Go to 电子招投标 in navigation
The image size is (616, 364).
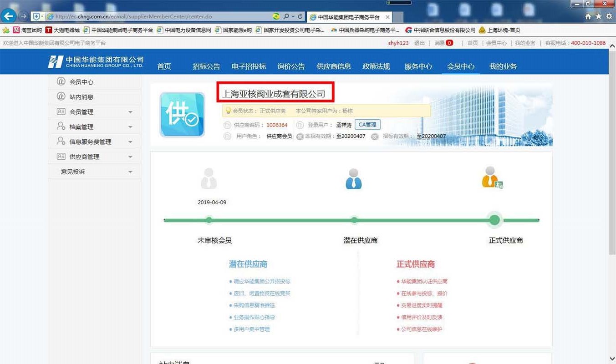point(249,66)
